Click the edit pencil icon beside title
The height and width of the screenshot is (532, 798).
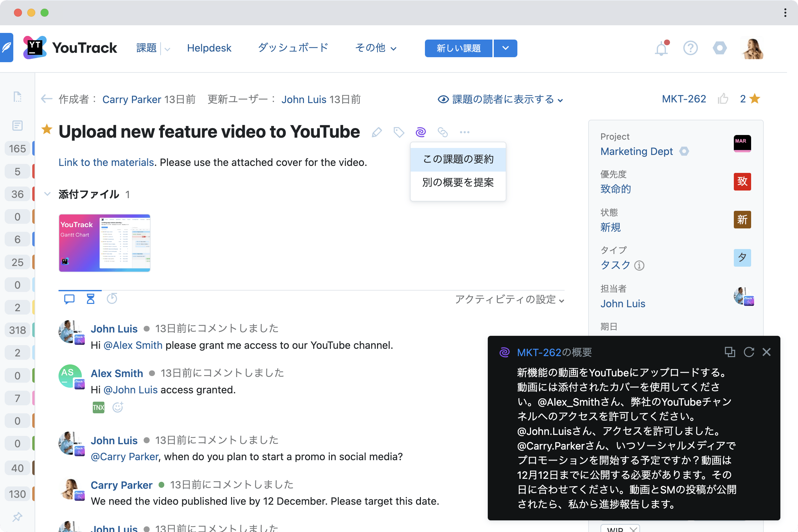pos(377,132)
